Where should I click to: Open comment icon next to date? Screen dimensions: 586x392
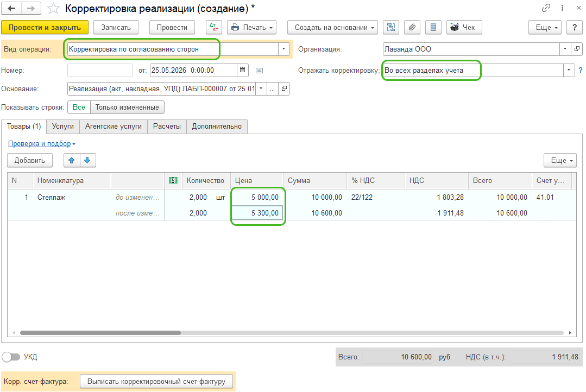[260, 70]
